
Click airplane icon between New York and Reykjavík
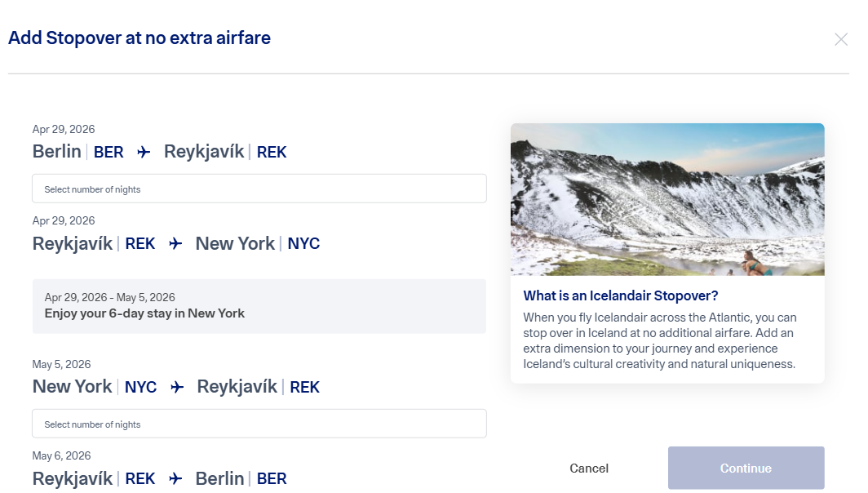(177, 387)
